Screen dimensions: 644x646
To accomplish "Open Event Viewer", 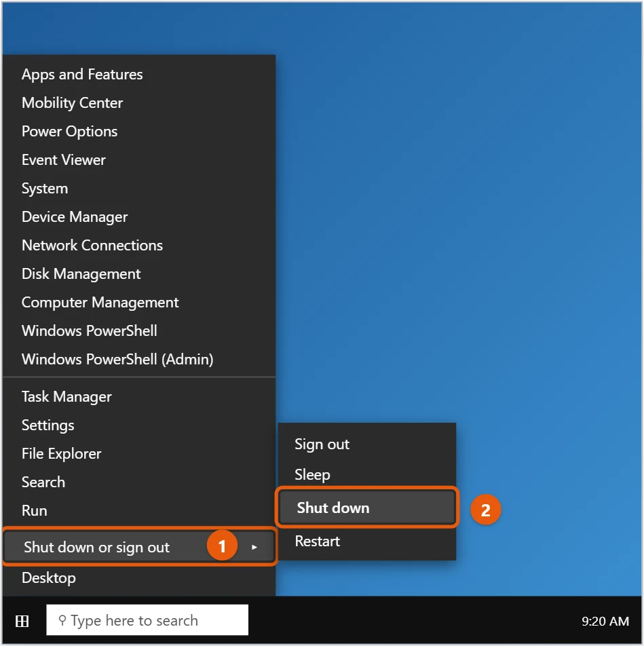I will tap(139, 160).
